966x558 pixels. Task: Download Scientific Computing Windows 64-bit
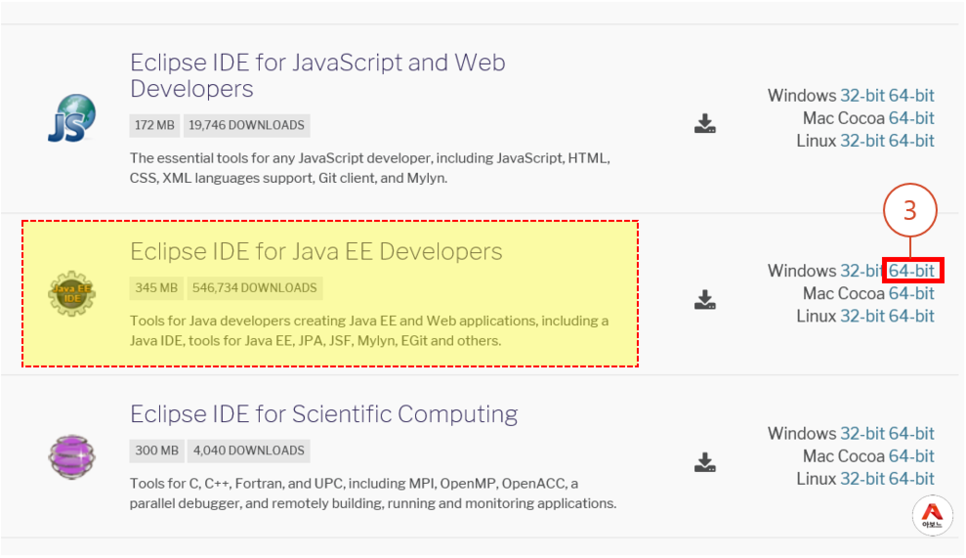(911, 434)
